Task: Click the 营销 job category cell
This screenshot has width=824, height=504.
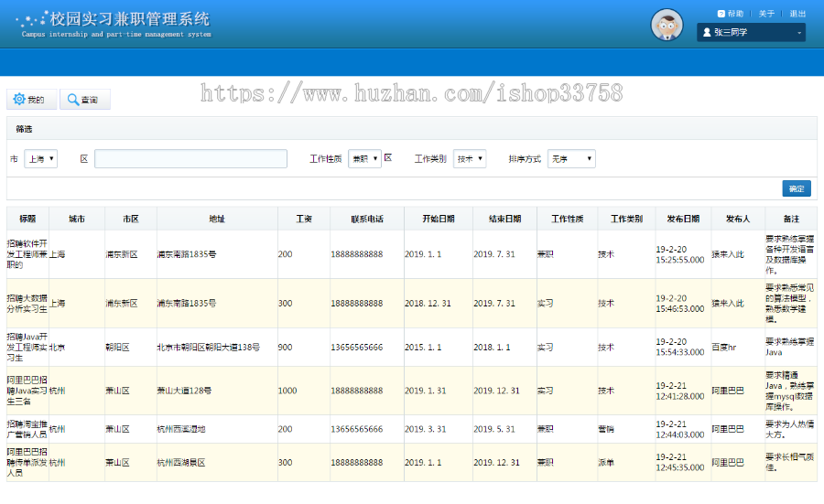Action: [626, 429]
